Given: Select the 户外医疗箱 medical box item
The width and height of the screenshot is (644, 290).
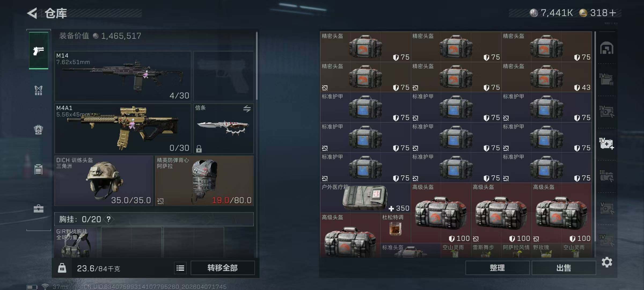Looking at the screenshot, I should 365,198.
